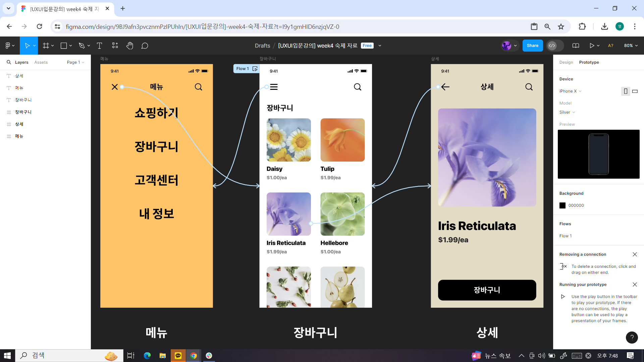The width and height of the screenshot is (644, 362).
Task: Expand the Silver model dropdown
Action: pos(567,112)
